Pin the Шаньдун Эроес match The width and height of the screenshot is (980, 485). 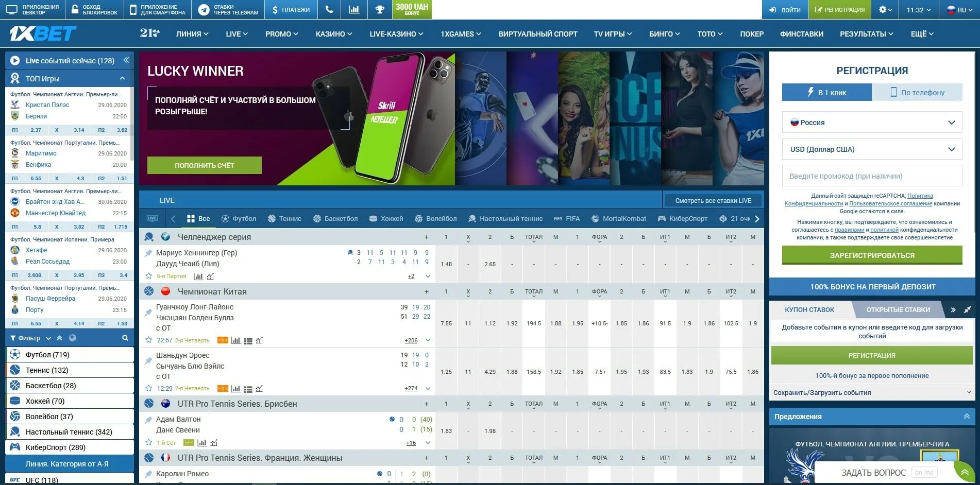click(148, 360)
